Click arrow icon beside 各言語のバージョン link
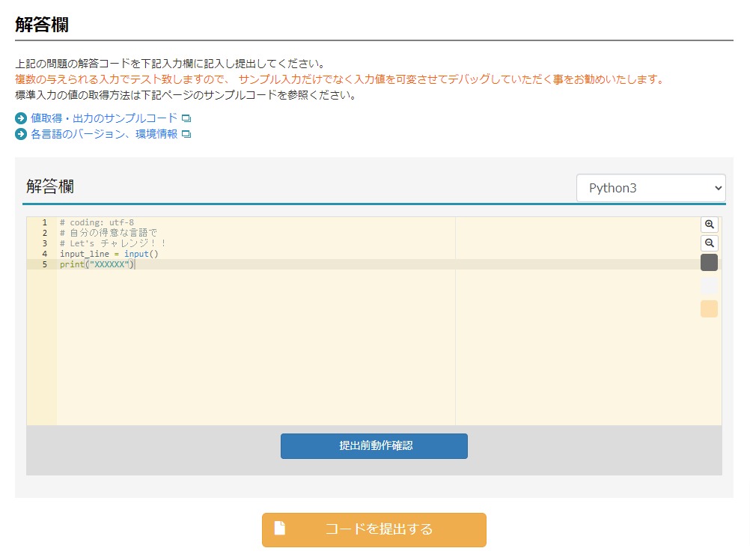This screenshot has height=560, width=750. 20,134
